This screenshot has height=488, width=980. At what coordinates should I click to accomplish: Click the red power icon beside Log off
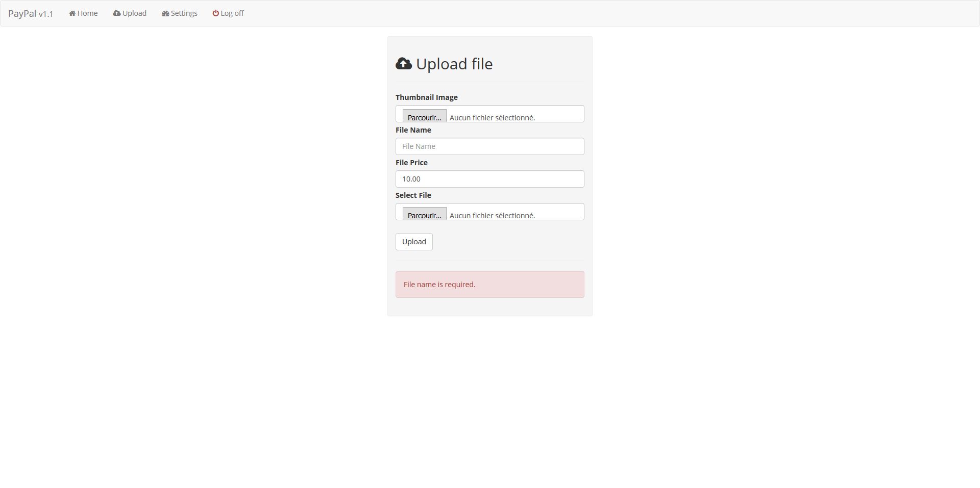click(x=215, y=13)
